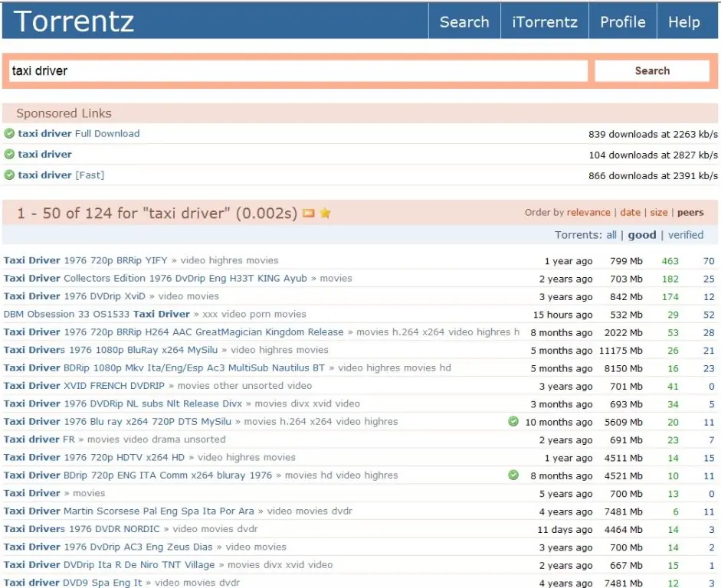Click verified checkmark on Blu ray x264 720P DTS MySilu row
The image size is (721, 588).
pos(513,421)
